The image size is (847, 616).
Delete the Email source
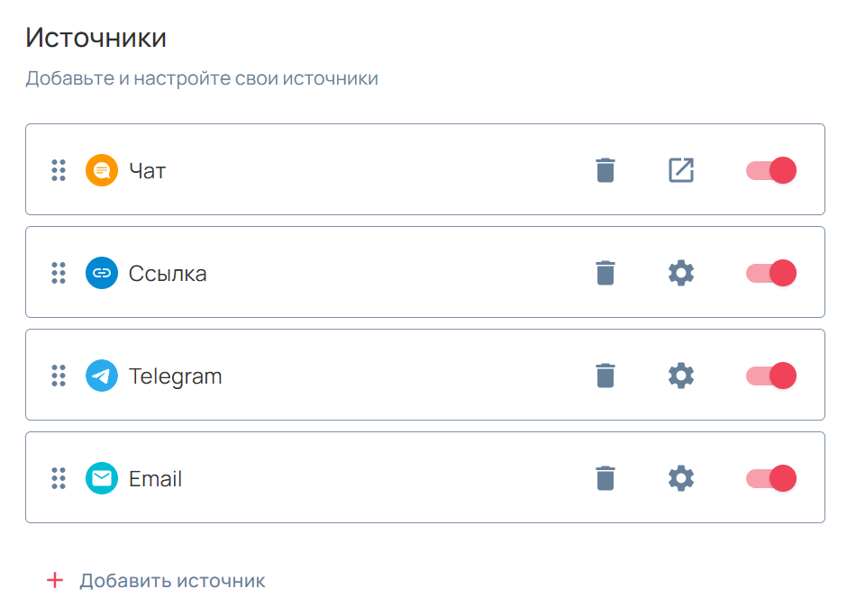(606, 477)
